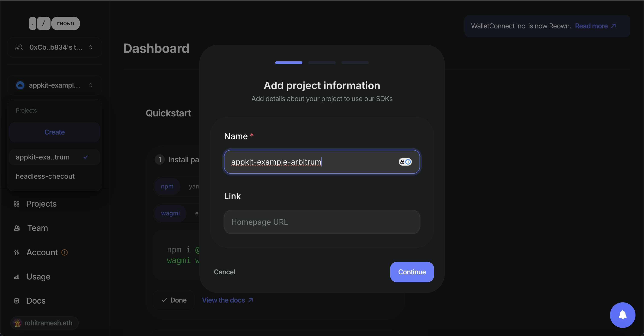Viewport: 644px width, 336px height.
Task: Select the npm package manager option
Action: [167, 186]
